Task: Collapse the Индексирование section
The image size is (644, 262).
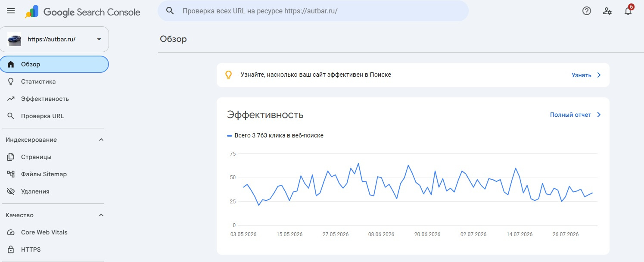Action: tap(101, 140)
